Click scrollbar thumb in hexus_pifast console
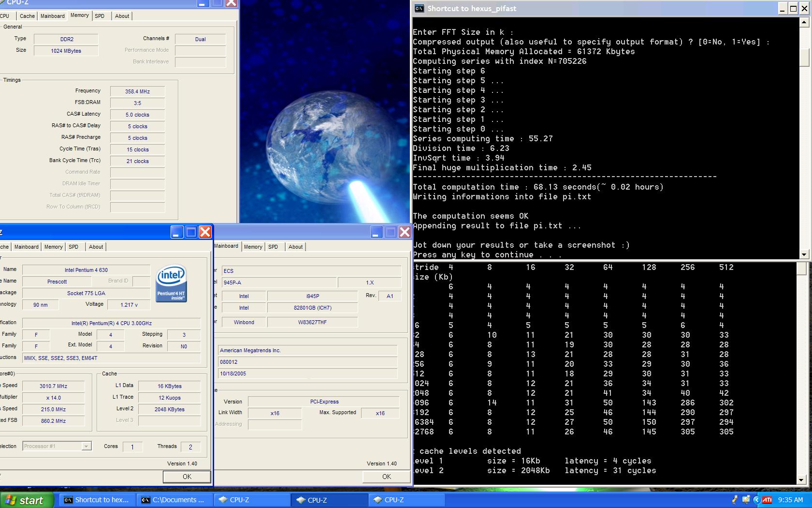Viewport: 812px width, 508px height. (804, 58)
